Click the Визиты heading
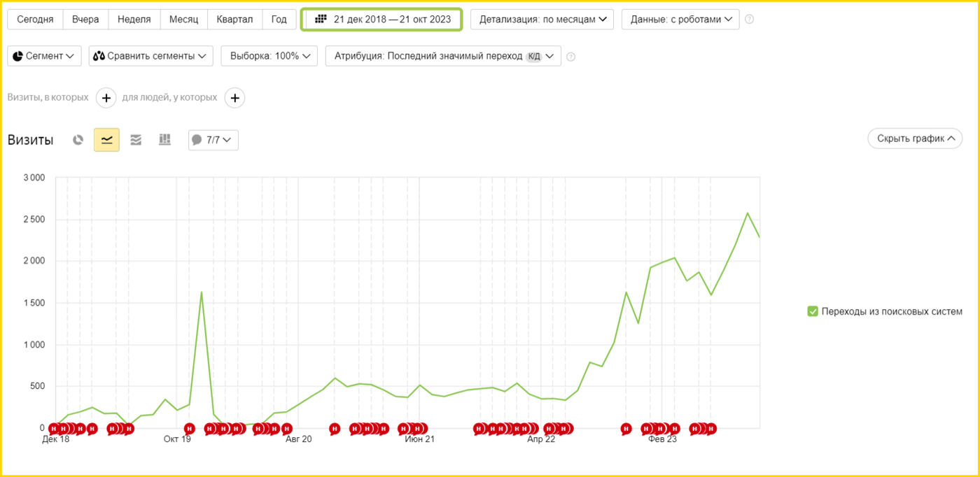 tap(30, 140)
